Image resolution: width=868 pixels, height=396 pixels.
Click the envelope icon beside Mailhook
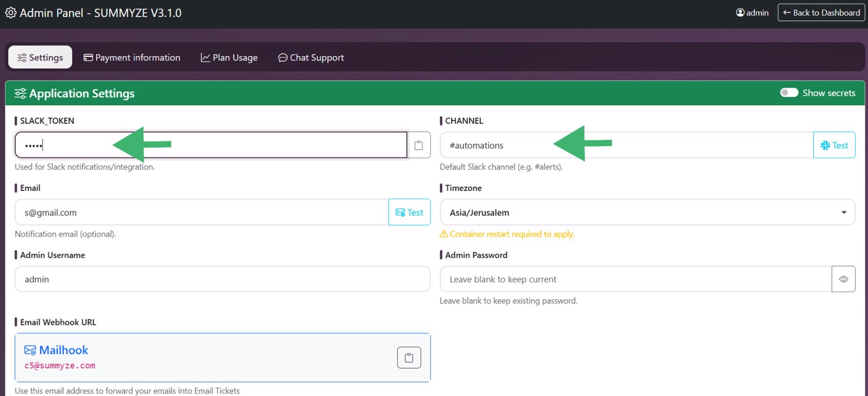coord(30,350)
